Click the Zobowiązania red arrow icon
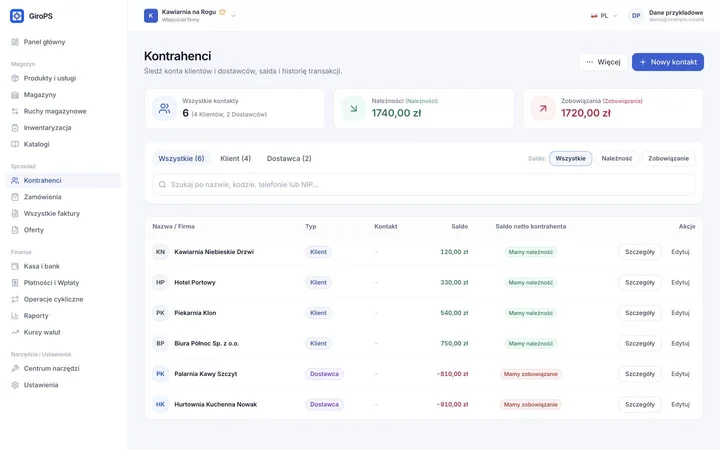 [x=543, y=108]
